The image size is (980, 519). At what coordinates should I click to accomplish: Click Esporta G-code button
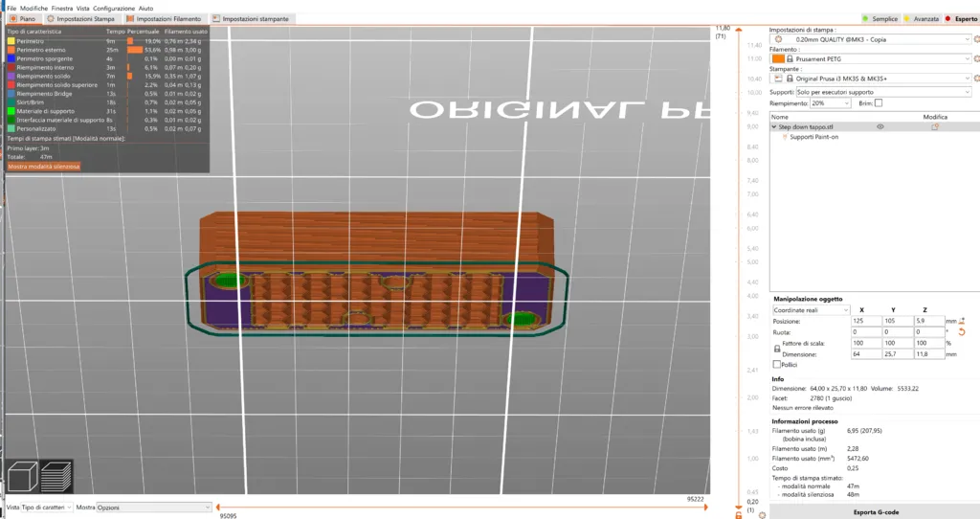(x=876, y=512)
